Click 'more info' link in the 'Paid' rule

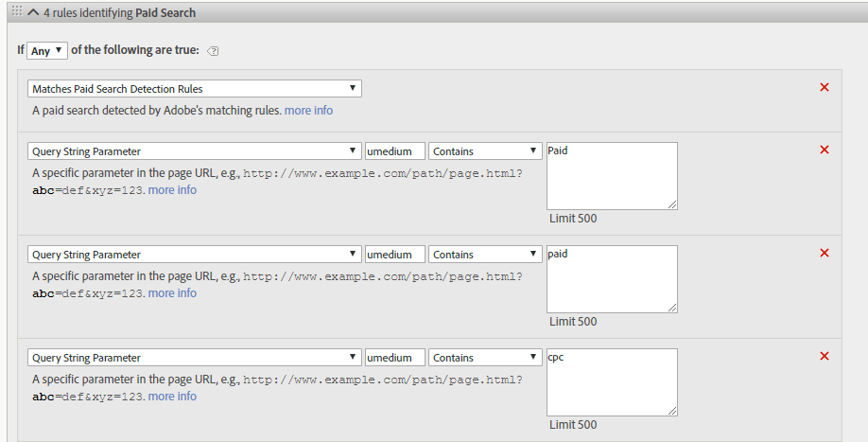[172, 190]
